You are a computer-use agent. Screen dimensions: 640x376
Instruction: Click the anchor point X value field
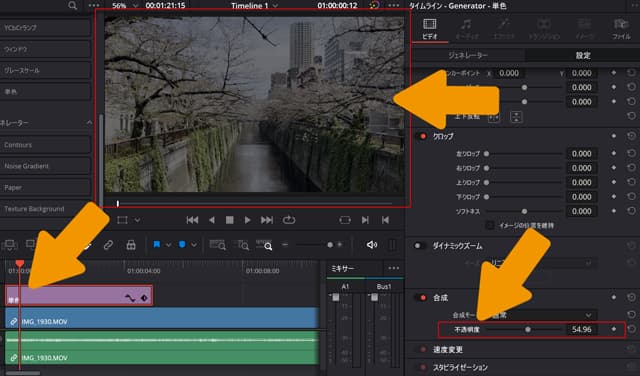point(509,73)
